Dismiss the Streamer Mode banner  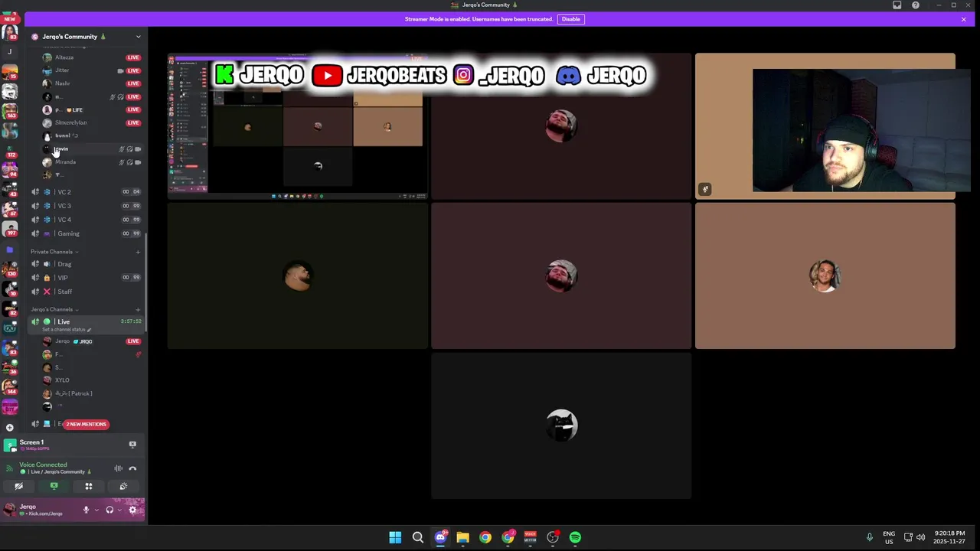963,19
